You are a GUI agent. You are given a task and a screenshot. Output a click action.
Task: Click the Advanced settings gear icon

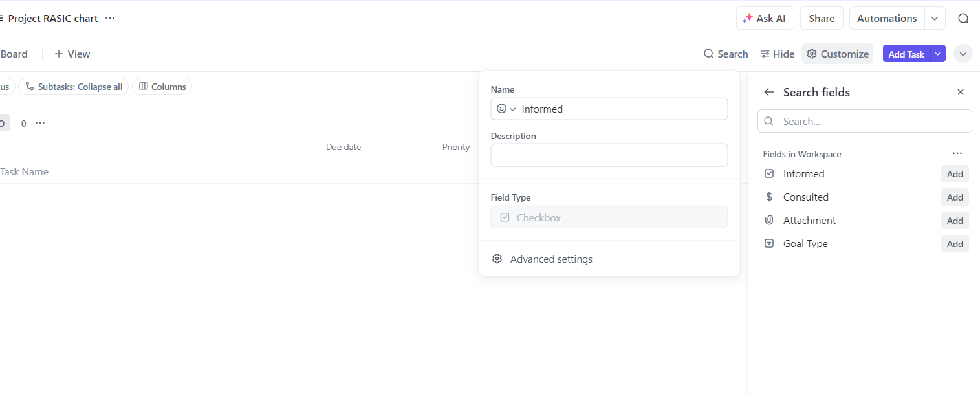497,259
